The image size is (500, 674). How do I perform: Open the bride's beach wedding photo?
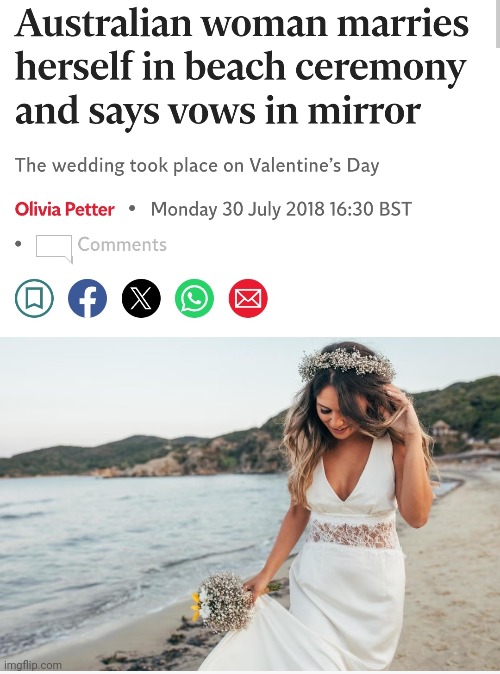[250, 504]
